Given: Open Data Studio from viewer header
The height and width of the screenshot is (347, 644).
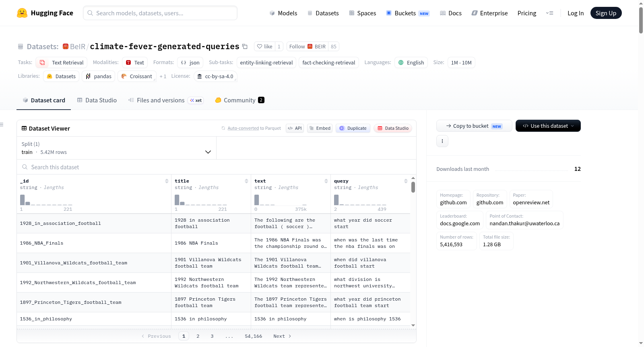Looking at the screenshot, I should pyautogui.click(x=393, y=128).
